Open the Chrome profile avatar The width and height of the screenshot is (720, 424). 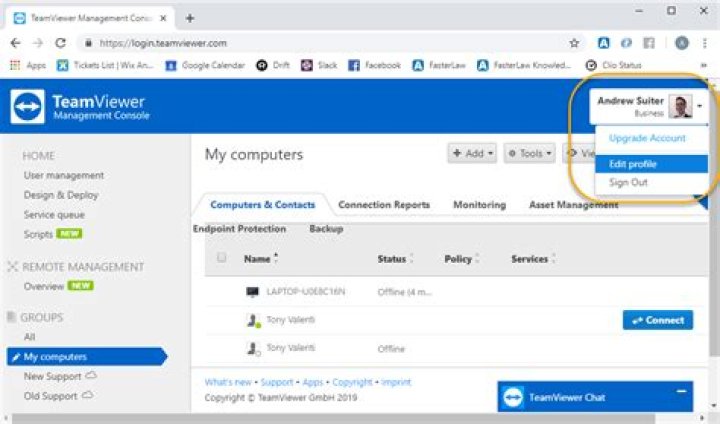682,43
